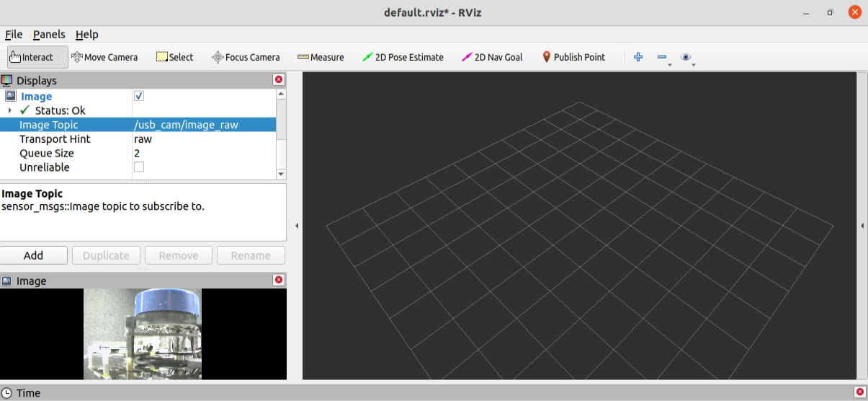
Task: Activate the 2D Nav Goal tool
Action: click(x=492, y=57)
